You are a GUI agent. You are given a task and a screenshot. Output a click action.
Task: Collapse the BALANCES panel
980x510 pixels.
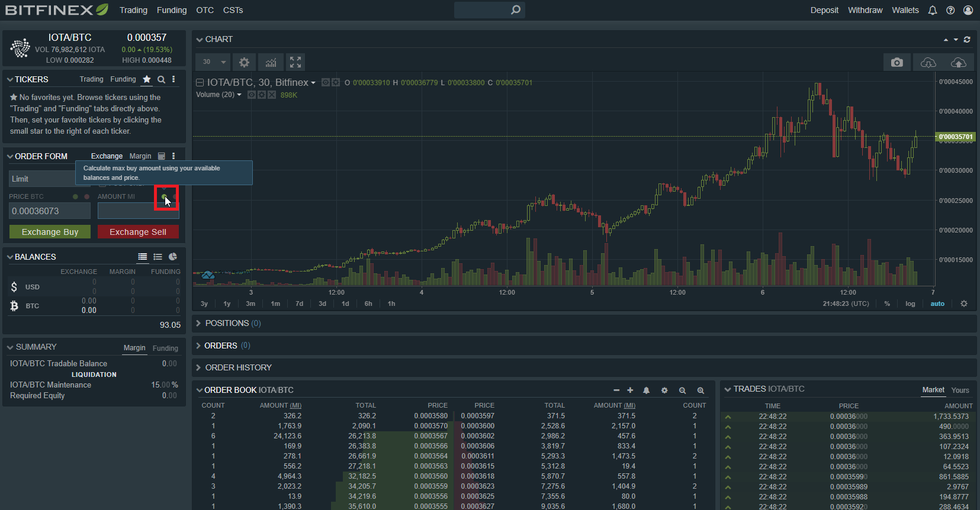click(10, 257)
